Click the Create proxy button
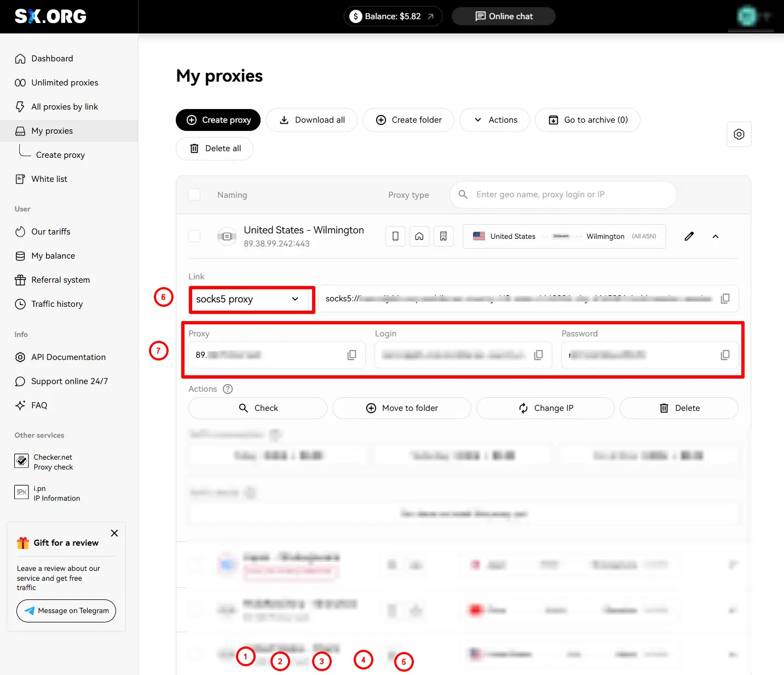784x675 pixels. point(218,120)
